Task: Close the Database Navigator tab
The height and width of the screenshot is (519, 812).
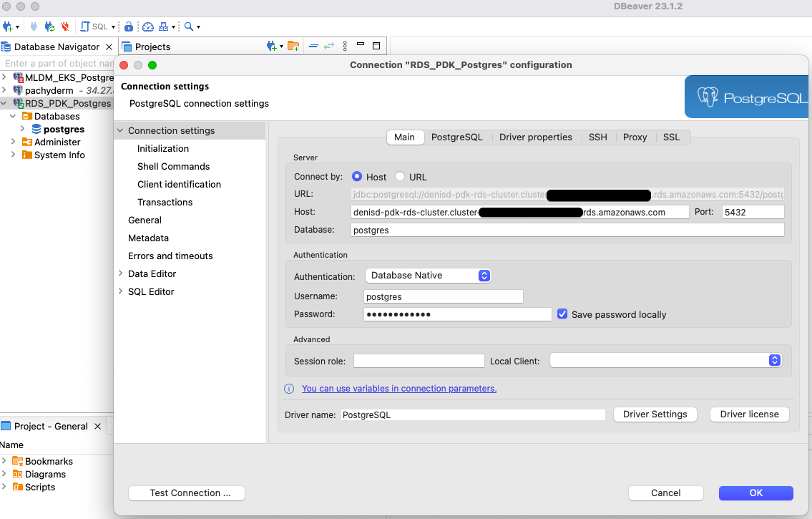Action: tap(109, 47)
